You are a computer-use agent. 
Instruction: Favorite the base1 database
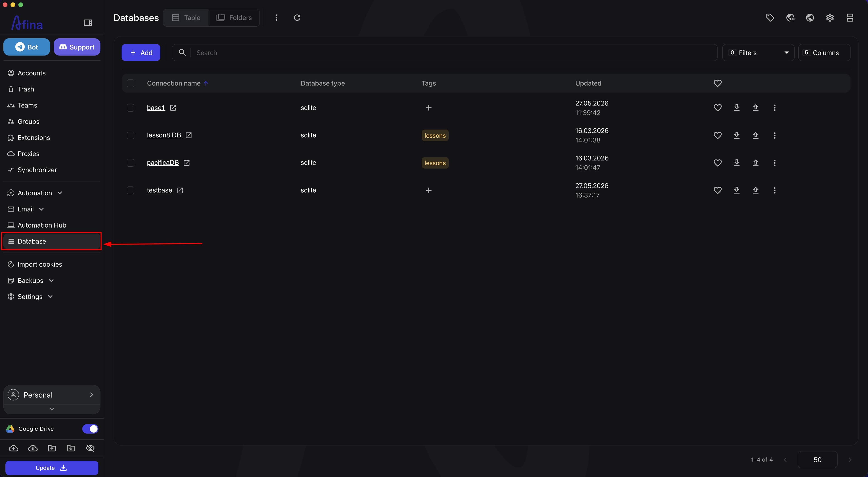717,108
